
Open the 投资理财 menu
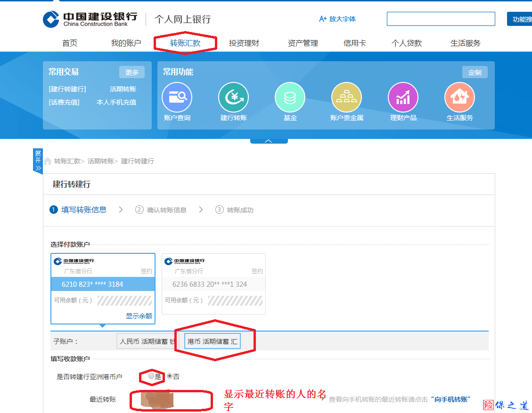pos(244,43)
